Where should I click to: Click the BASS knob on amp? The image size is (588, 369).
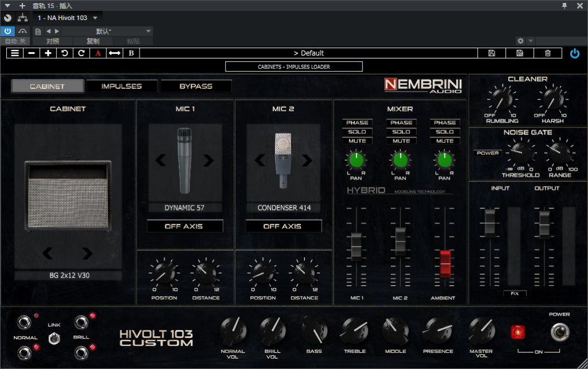coord(314,331)
